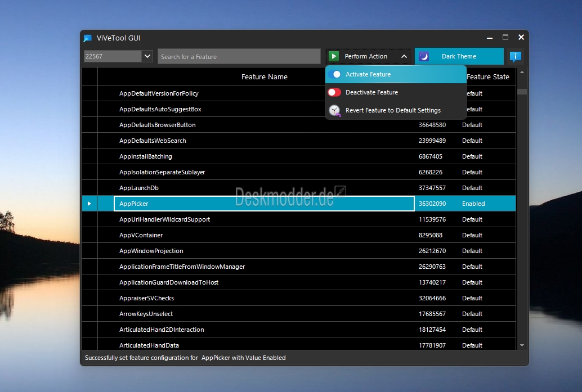The height and width of the screenshot is (392, 582).
Task: Click the vertical scrollbar down arrow
Action: [x=522, y=345]
